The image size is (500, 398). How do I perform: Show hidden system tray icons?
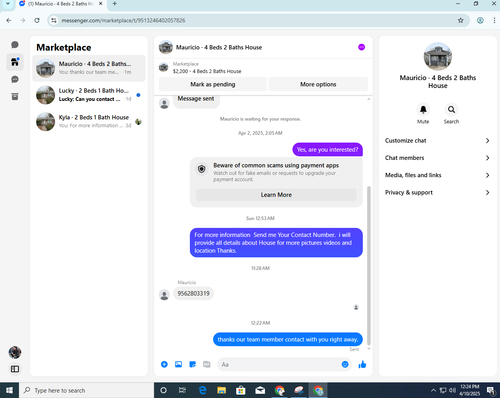coord(433,390)
